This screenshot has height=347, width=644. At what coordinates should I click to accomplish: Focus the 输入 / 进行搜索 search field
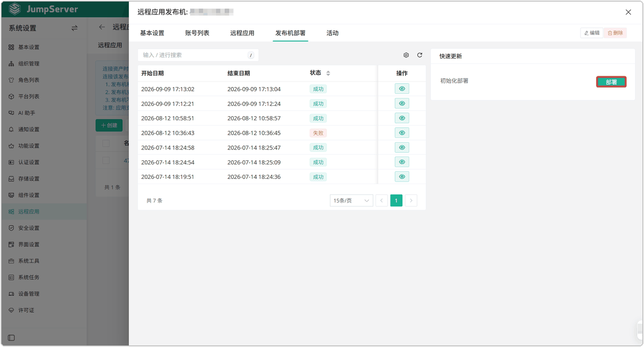[x=198, y=55]
